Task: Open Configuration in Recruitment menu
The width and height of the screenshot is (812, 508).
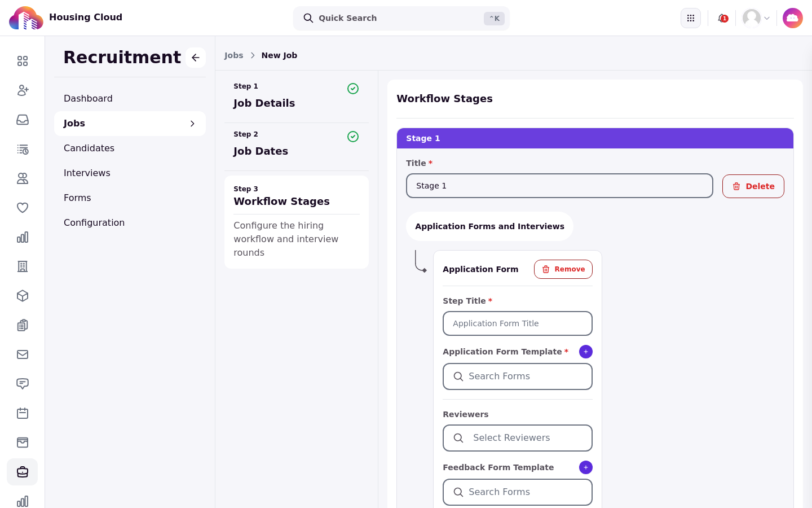Action: point(130,223)
